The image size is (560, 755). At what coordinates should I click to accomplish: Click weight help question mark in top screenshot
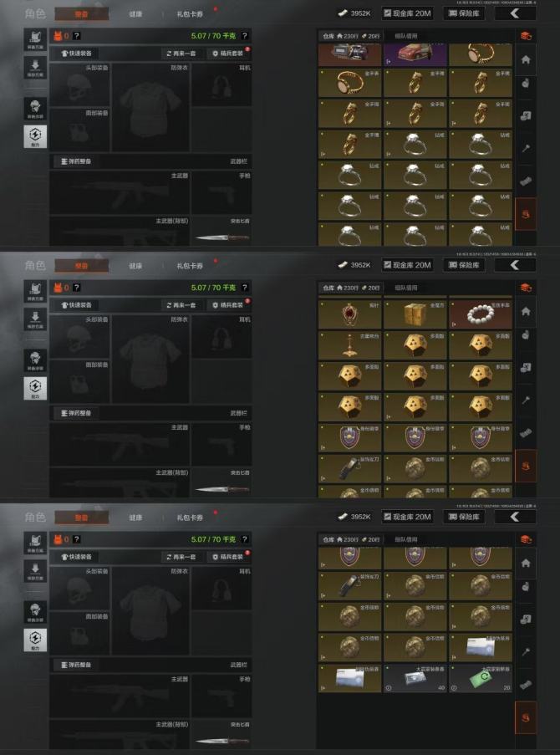coord(245,36)
